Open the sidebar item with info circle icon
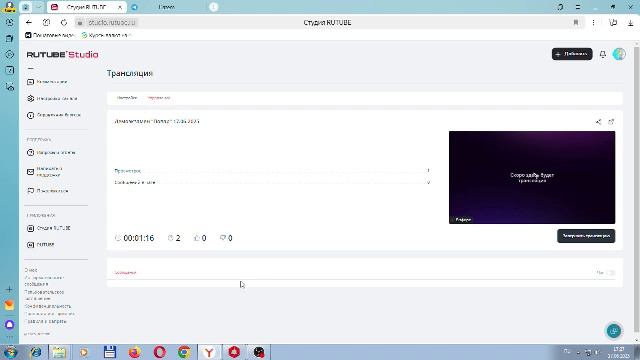Image resolution: width=640 pixels, height=360 pixels. 53,115
